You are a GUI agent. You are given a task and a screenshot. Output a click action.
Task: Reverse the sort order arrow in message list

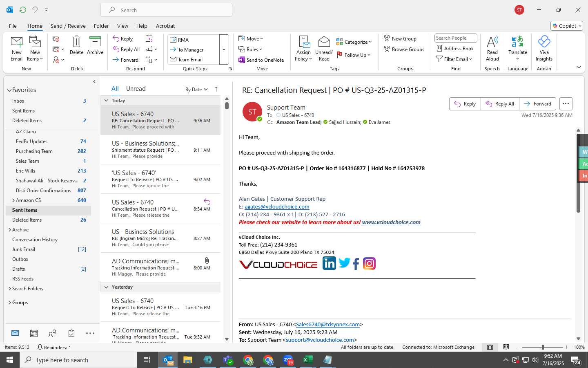pos(216,89)
